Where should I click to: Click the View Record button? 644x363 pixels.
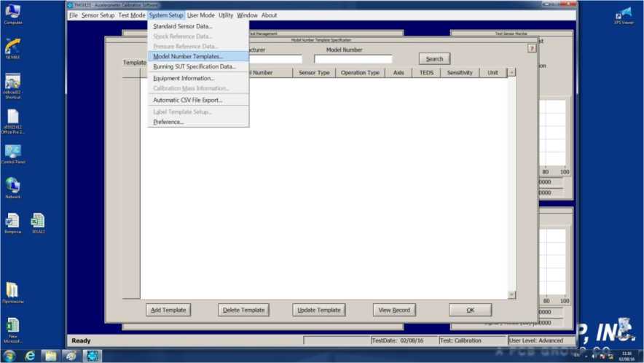click(x=394, y=310)
